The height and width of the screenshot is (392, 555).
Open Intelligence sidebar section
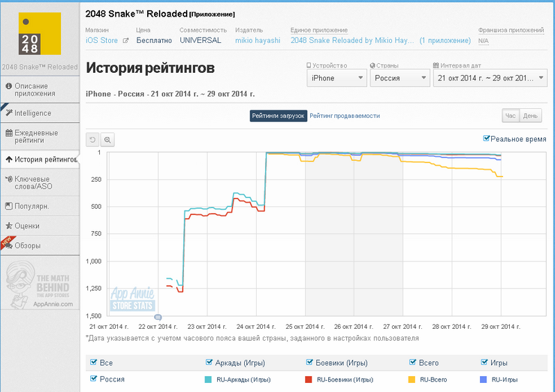[x=40, y=113]
